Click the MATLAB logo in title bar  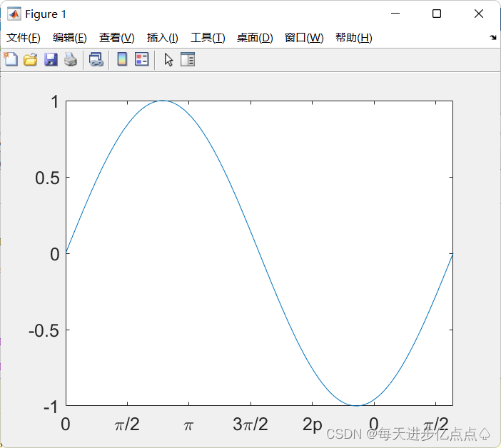[x=14, y=14]
